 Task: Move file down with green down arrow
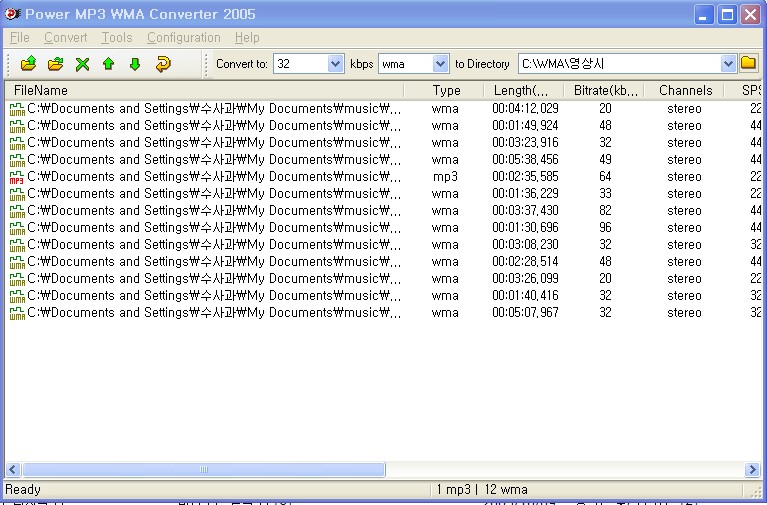[135, 64]
